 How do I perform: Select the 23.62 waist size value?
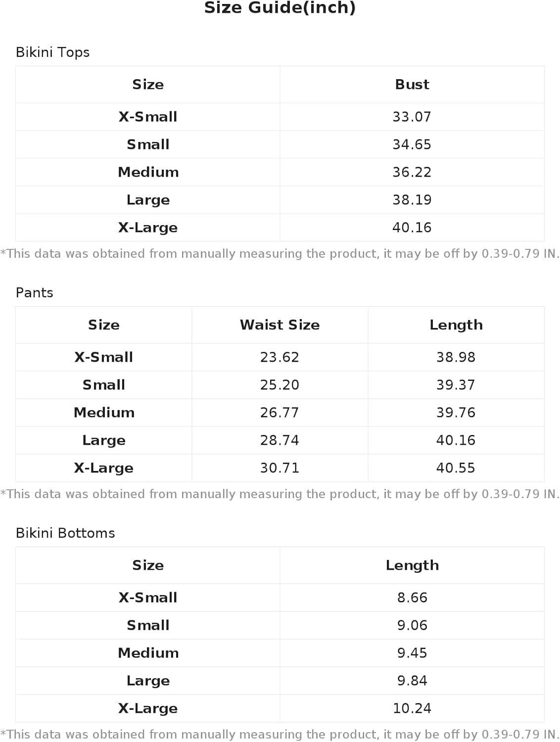(280, 357)
